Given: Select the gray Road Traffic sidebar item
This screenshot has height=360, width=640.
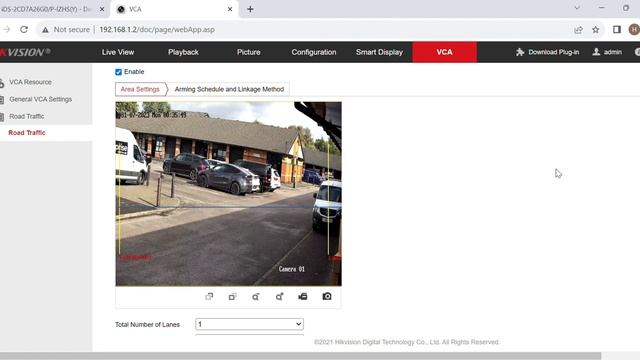Looking at the screenshot, I should (27, 116).
